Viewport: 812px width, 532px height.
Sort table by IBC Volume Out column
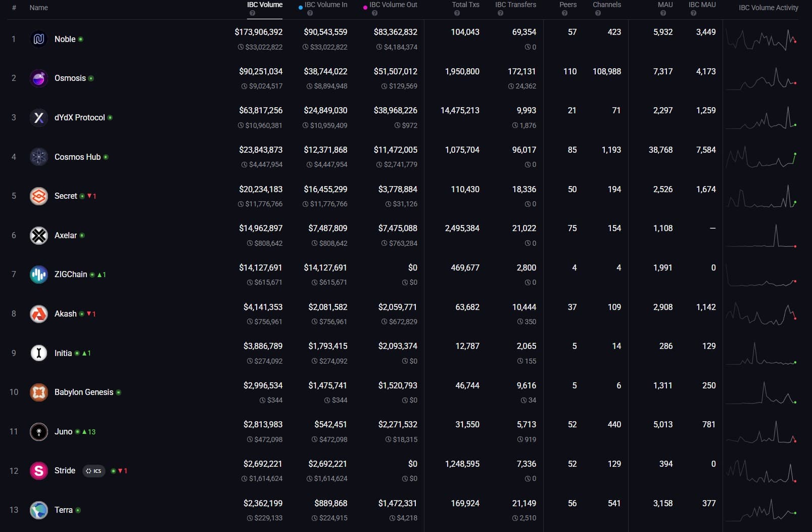[x=393, y=5]
